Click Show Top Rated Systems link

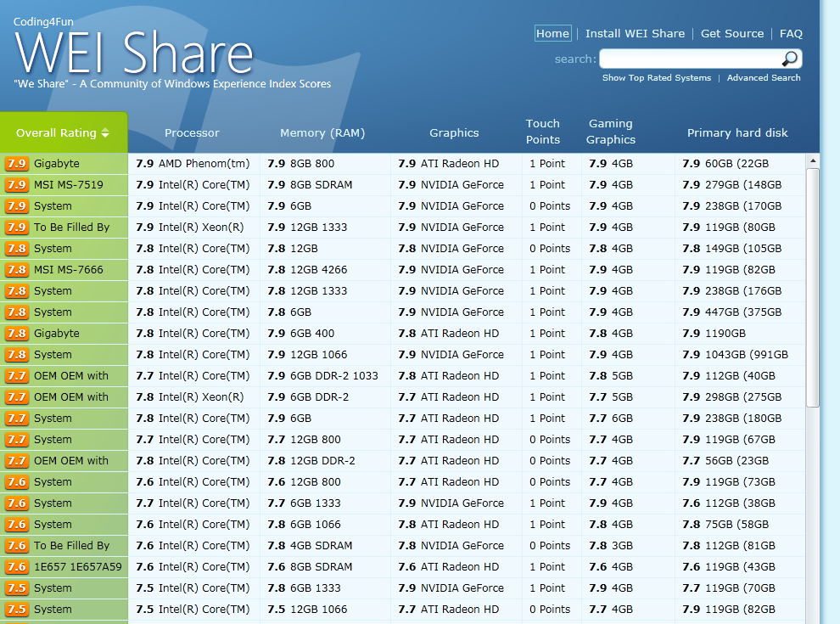(x=656, y=78)
